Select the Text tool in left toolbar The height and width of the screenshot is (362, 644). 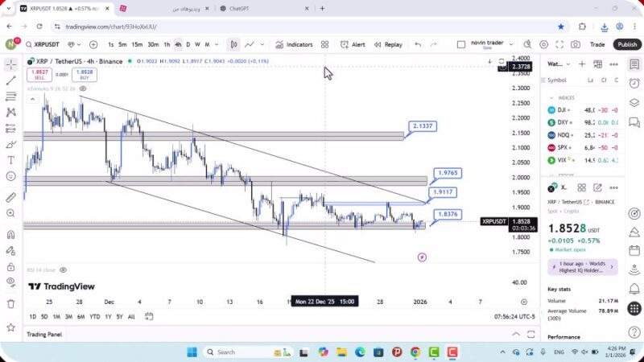11,160
